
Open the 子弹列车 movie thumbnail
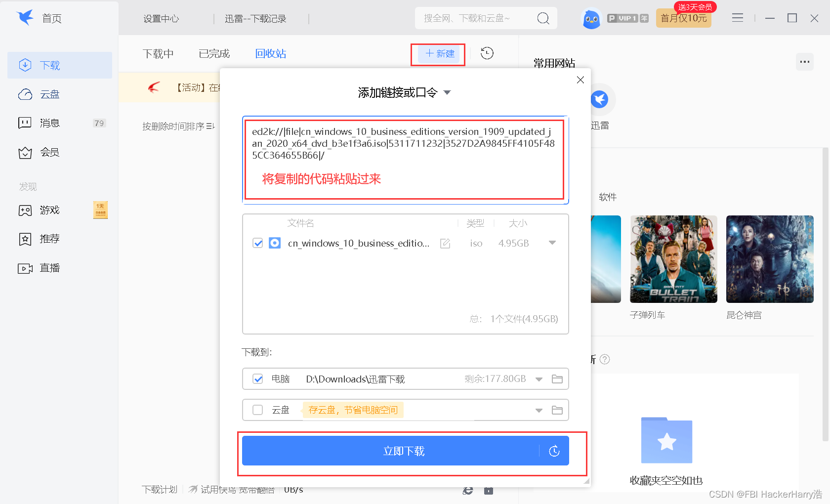(x=673, y=259)
